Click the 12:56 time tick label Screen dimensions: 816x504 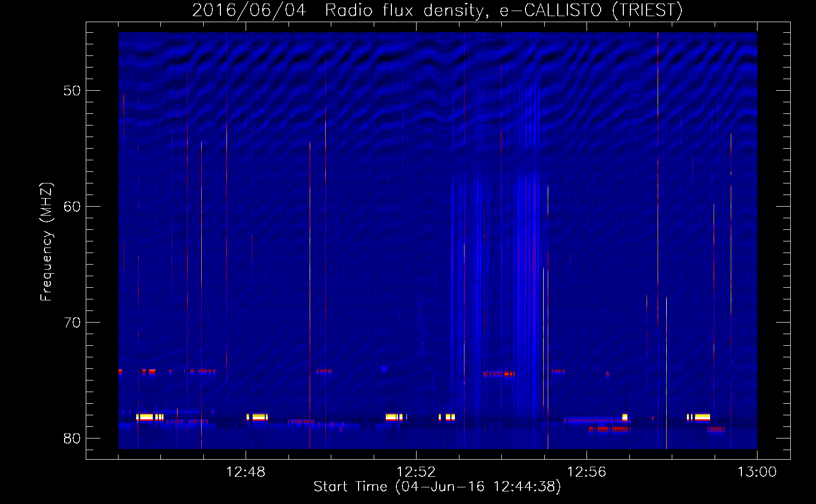[587, 472]
